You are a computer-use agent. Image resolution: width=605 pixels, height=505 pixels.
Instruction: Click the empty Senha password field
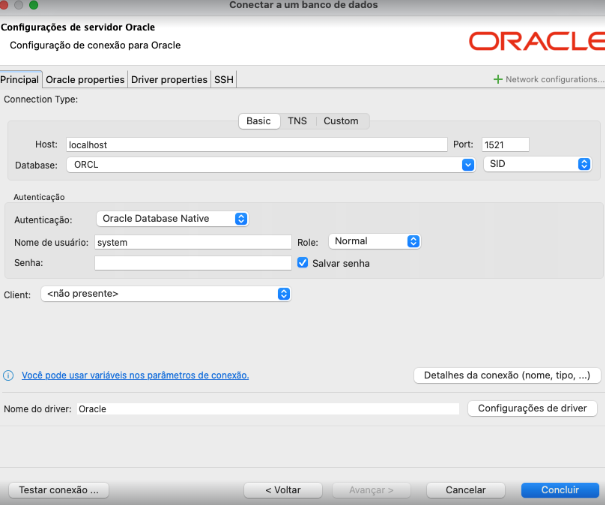193,263
